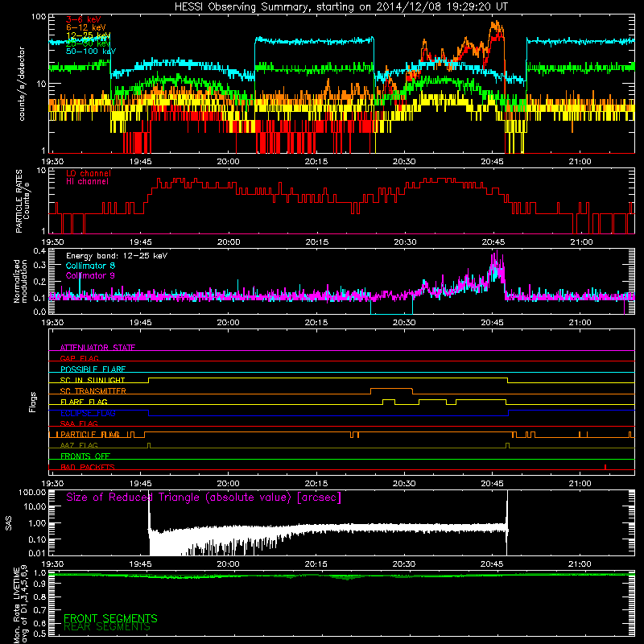Click the HESSI Observing Summary plot title
This screenshot has height=644, width=644.
(341, 7)
